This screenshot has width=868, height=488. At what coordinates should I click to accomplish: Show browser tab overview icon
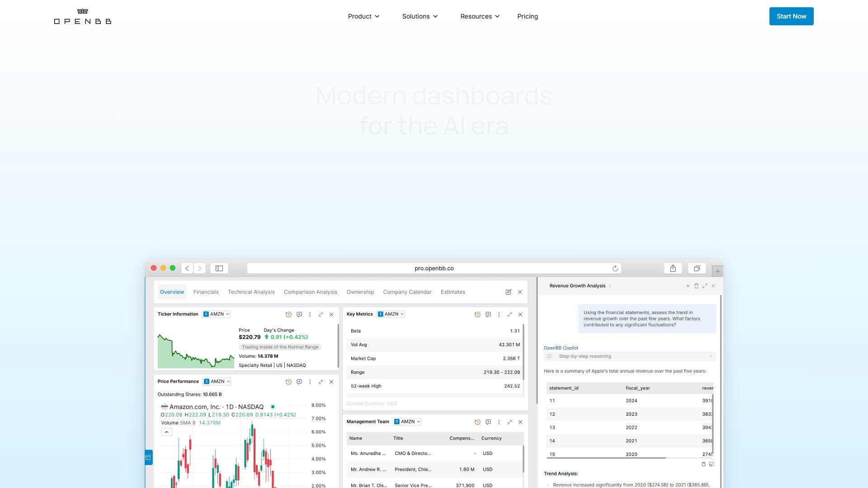(697, 268)
